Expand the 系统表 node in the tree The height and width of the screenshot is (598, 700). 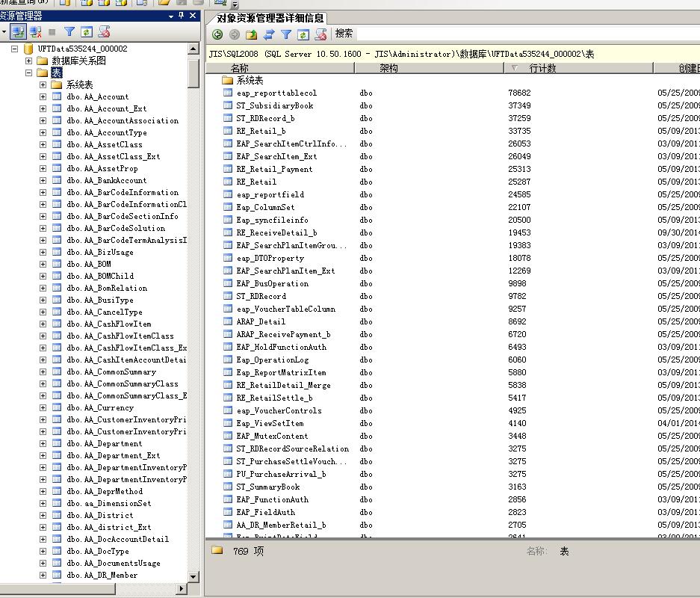[43, 84]
